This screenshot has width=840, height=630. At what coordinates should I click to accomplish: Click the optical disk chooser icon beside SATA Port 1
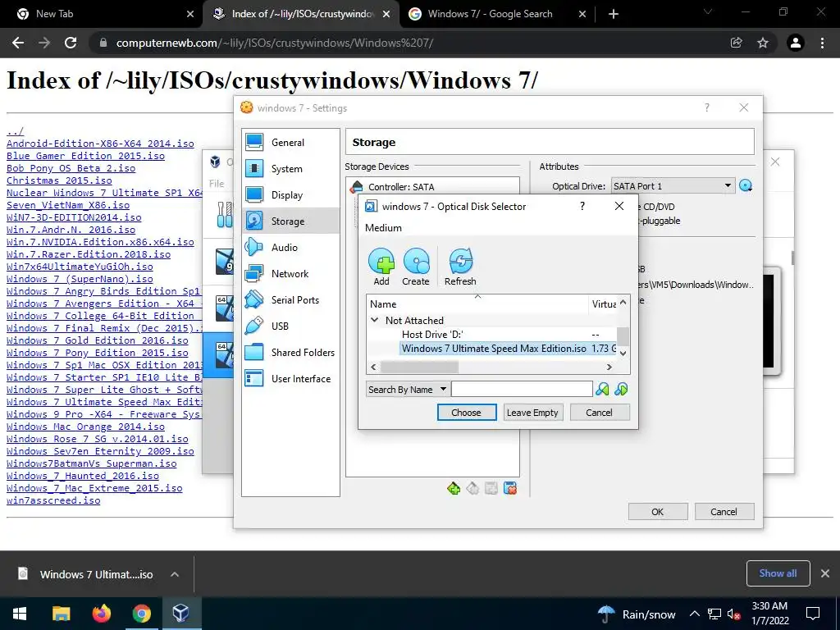click(x=745, y=186)
